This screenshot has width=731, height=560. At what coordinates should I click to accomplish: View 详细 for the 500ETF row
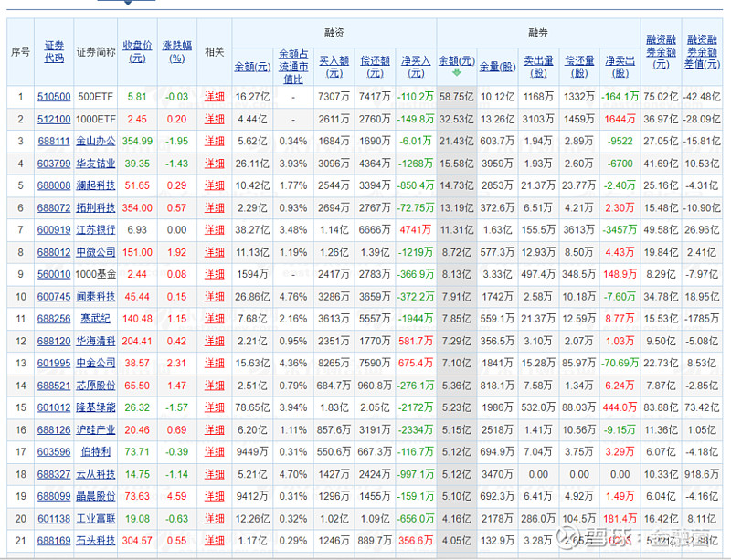click(x=215, y=97)
